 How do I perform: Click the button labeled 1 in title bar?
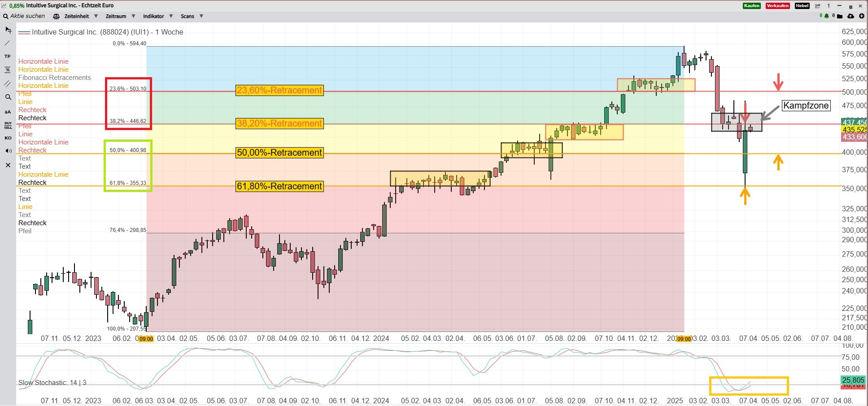point(829,6)
